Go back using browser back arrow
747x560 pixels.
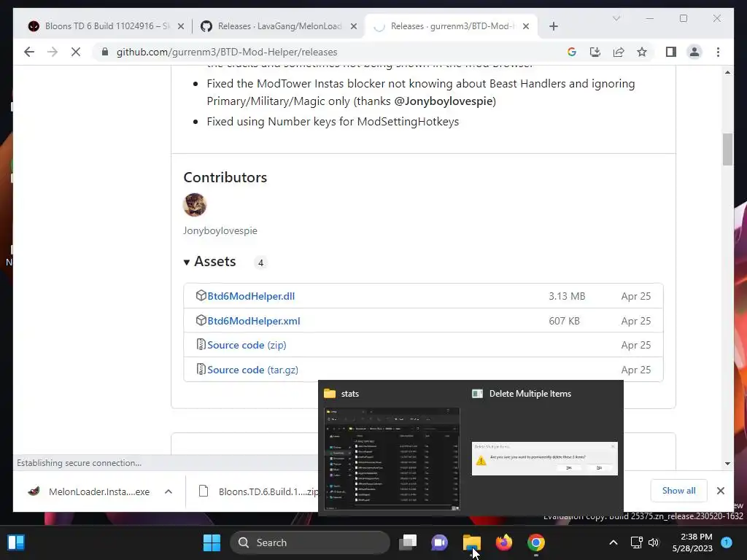coord(29,52)
